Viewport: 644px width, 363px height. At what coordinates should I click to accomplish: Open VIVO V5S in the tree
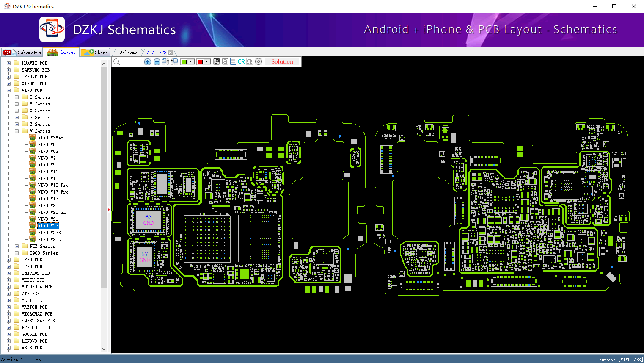point(48,151)
